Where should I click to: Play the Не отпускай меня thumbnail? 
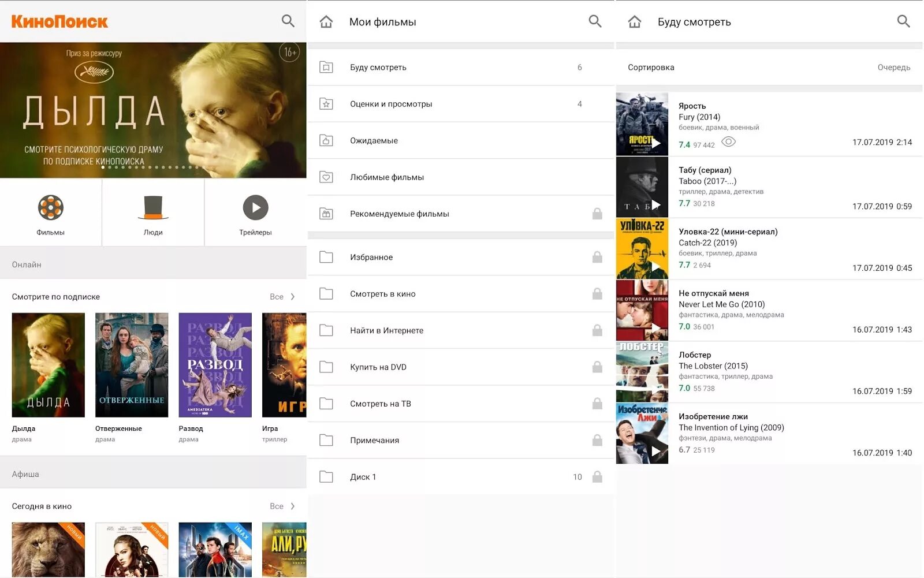[x=642, y=310]
